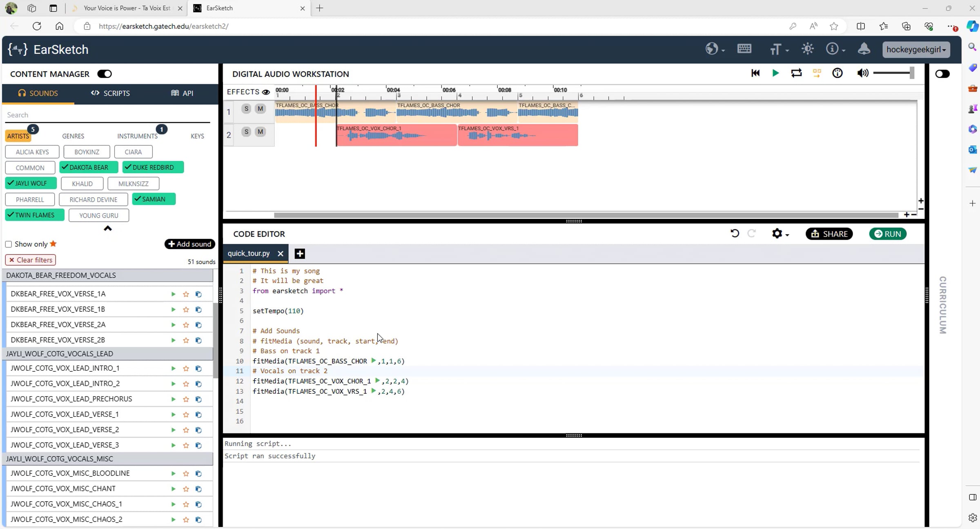The image size is (980, 529).
Task: Toggle the Content Manager switch
Action: click(105, 74)
